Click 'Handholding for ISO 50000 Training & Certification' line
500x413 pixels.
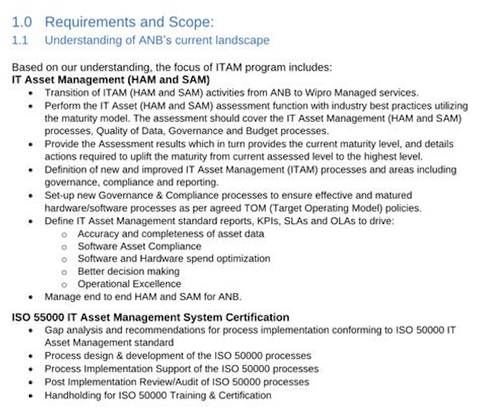coord(158,396)
